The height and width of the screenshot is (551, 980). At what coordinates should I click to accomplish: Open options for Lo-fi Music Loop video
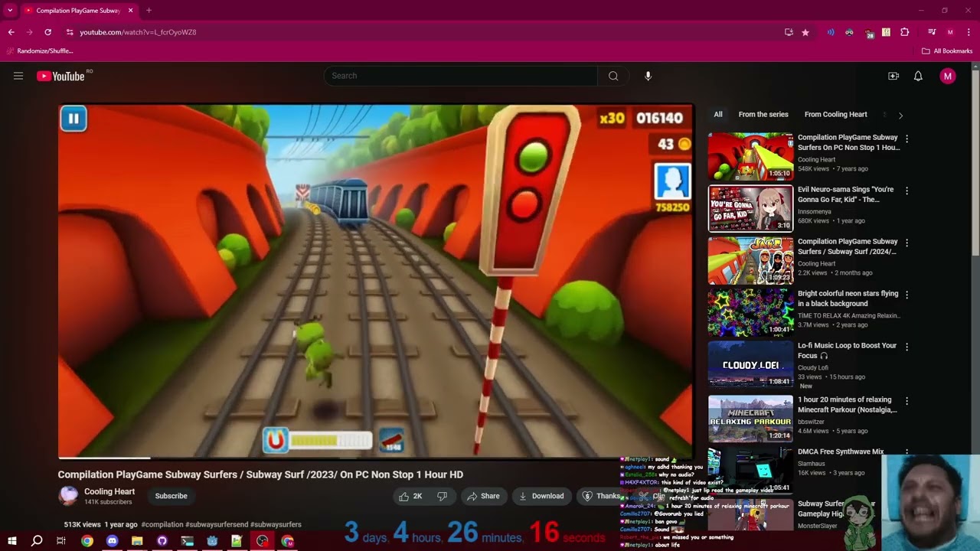tap(906, 347)
